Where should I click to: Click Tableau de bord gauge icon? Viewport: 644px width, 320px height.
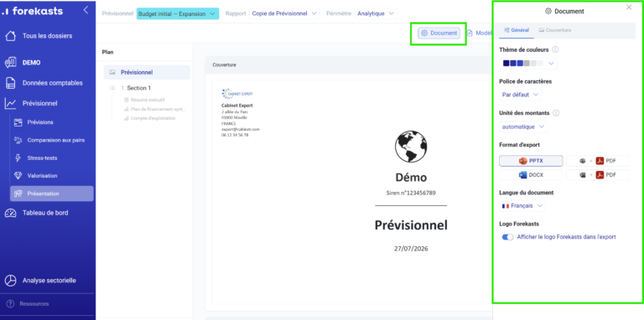click(x=10, y=213)
